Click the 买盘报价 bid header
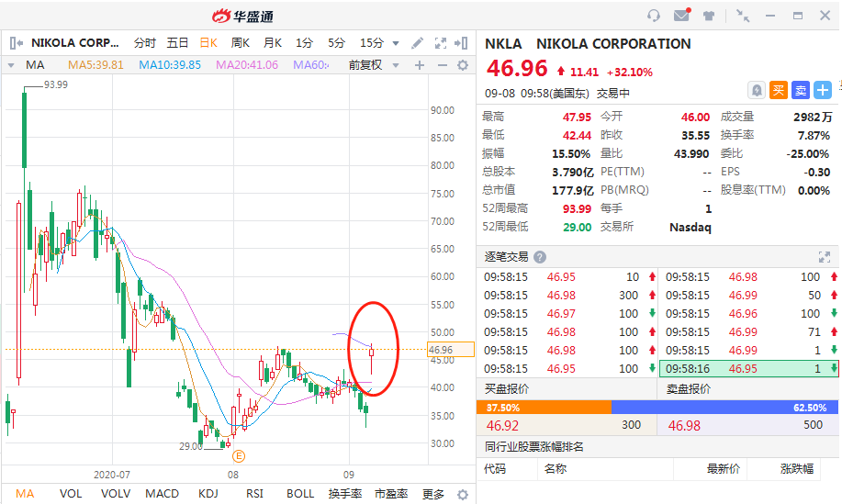 506,388
